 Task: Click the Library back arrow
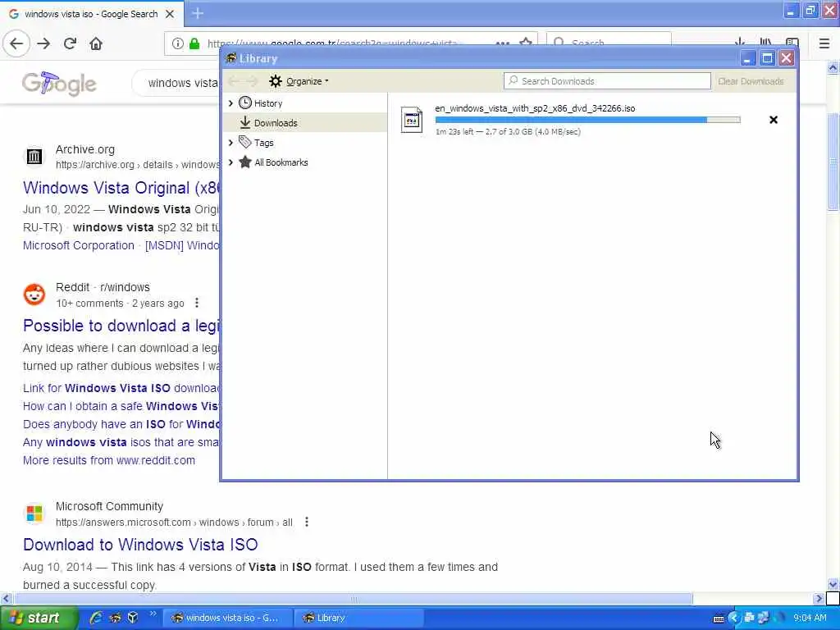(x=234, y=81)
